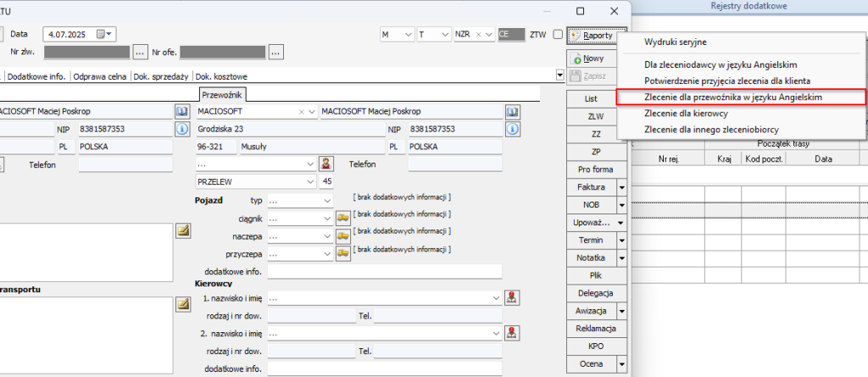Expand the NZR combo box
Viewport: 868px width, 377px height.
[x=490, y=35]
